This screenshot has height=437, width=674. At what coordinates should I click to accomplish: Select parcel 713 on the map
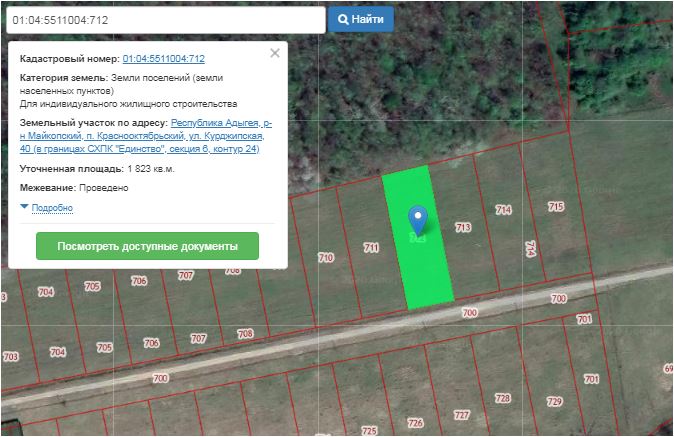click(463, 228)
